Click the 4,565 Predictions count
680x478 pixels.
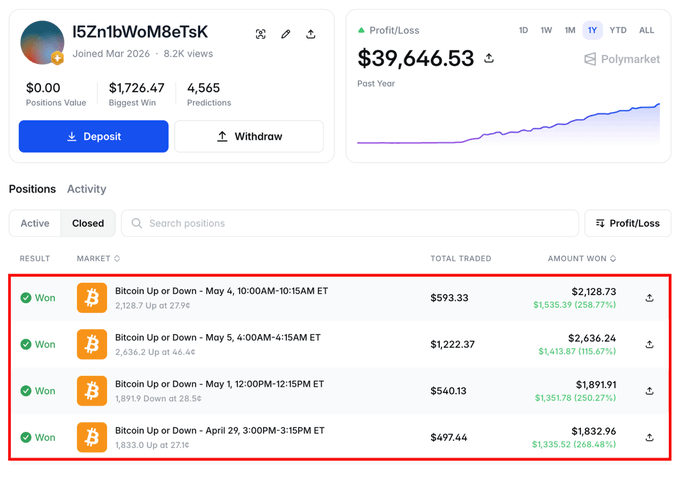point(203,88)
